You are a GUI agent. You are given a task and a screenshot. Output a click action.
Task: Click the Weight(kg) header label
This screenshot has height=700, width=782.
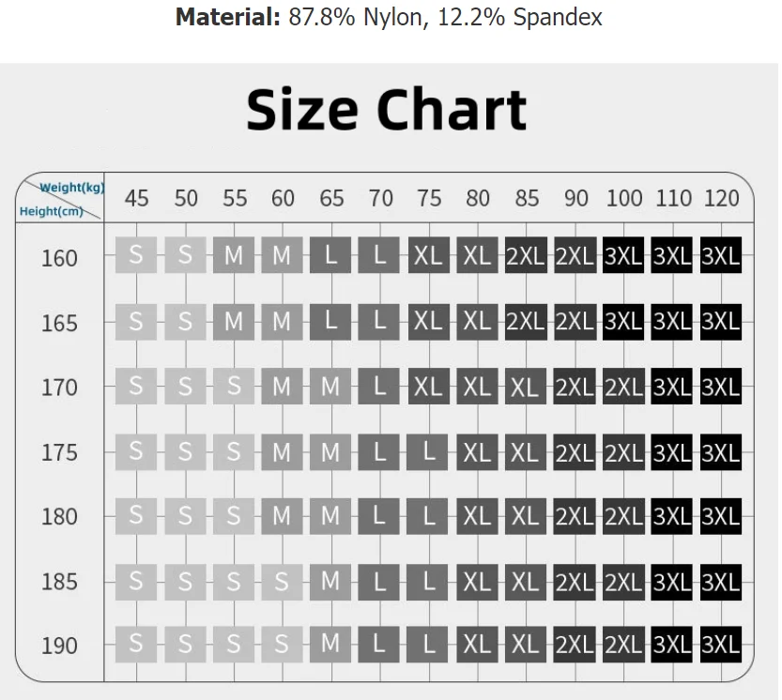(71, 188)
